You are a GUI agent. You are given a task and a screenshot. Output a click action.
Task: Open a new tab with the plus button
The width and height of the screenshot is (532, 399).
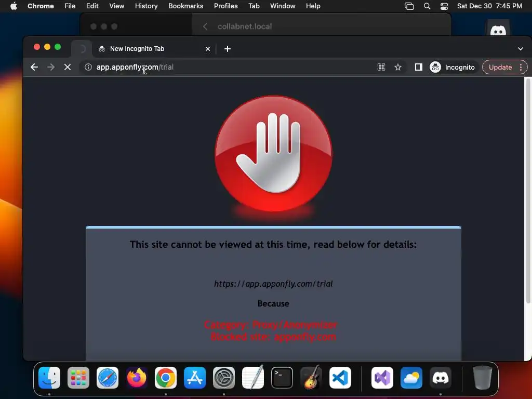pos(228,49)
